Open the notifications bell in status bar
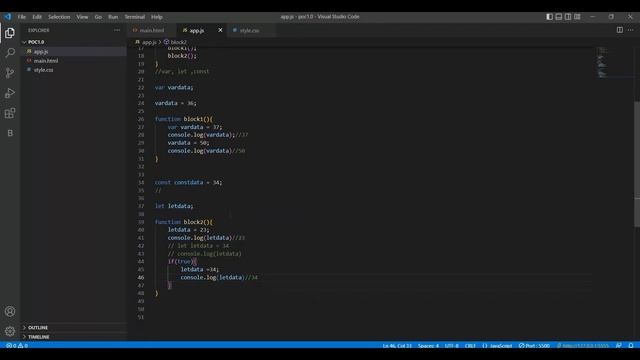 631,345
